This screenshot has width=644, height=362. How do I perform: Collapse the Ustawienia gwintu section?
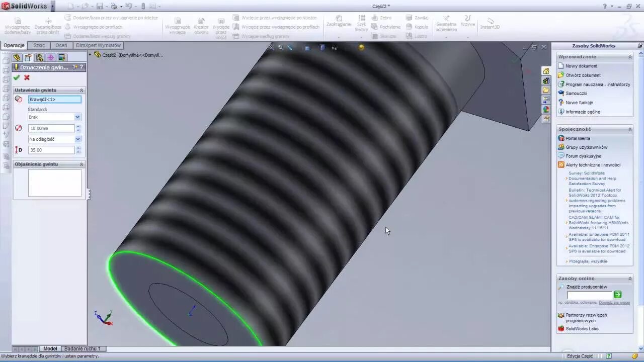pyautogui.click(x=82, y=90)
